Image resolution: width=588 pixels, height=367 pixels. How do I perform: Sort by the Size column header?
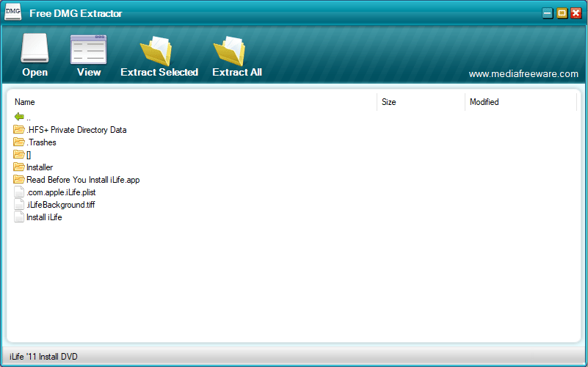click(x=388, y=102)
